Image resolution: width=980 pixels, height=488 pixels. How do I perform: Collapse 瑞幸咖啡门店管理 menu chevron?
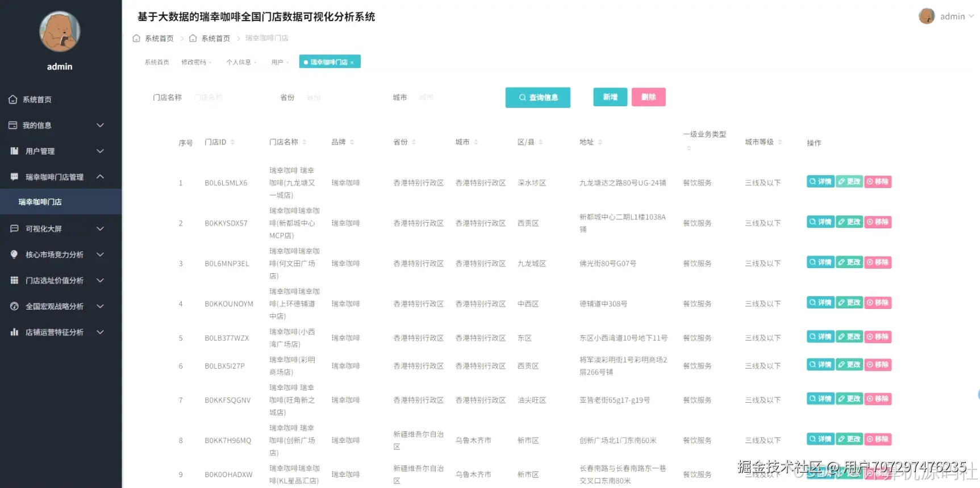[100, 177]
